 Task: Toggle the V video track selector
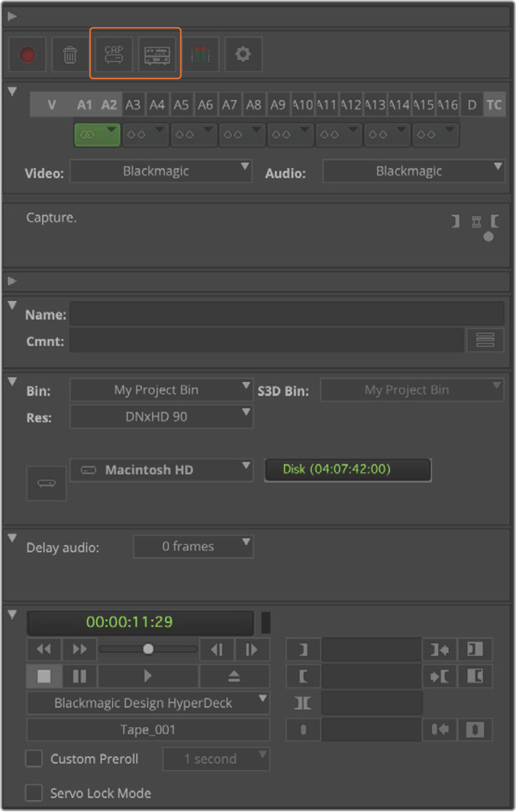tap(52, 105)
